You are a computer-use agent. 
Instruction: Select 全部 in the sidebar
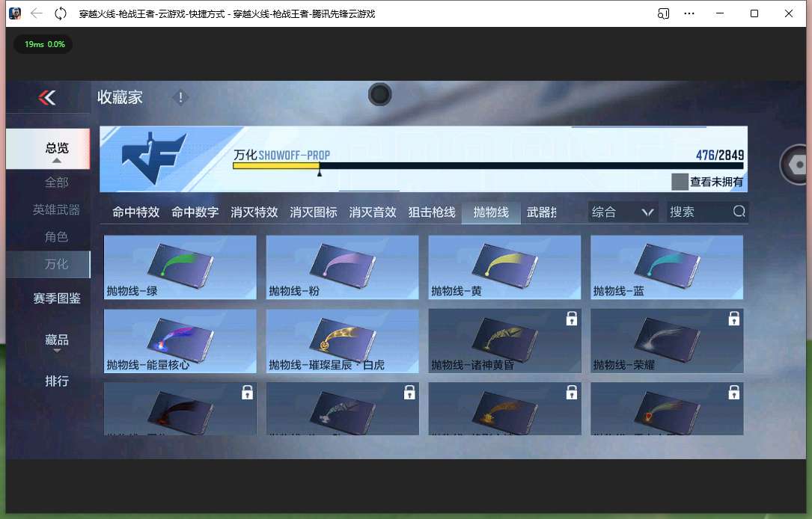coord(56,182)
